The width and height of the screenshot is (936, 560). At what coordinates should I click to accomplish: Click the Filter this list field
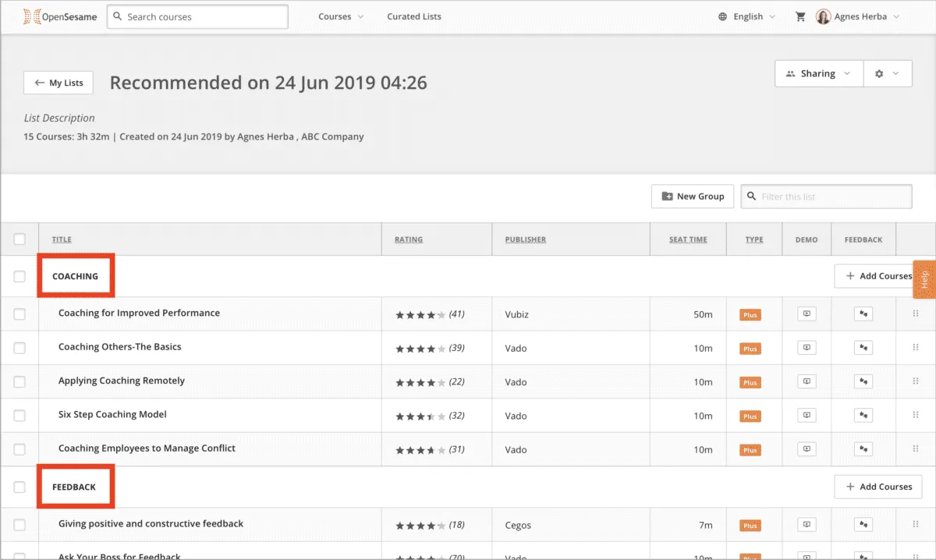(827, 197)
